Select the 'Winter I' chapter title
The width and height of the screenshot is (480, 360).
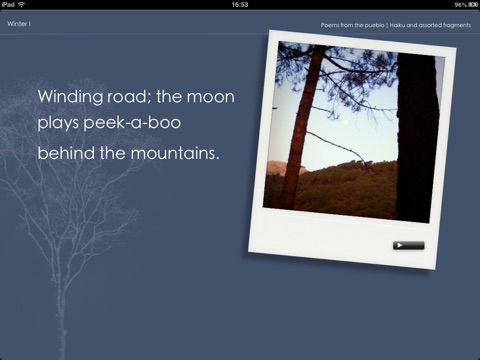(19, 24)
